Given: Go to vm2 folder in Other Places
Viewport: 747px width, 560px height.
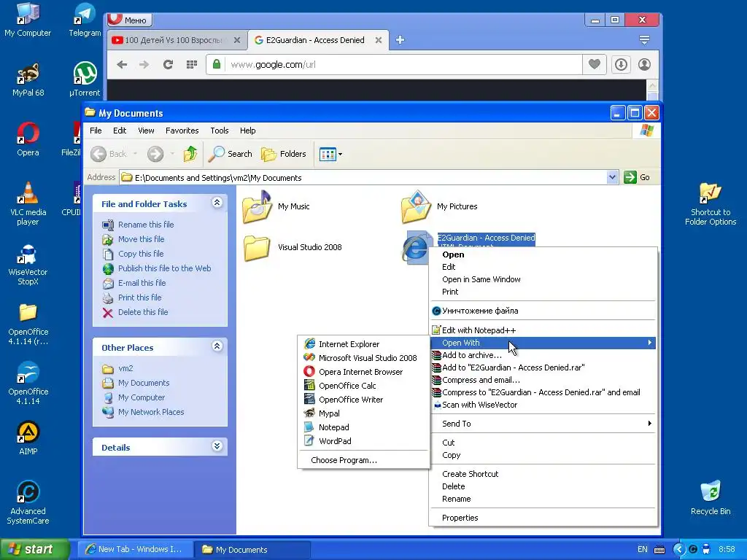Looking at the screenshot, I should coord(125,368).
